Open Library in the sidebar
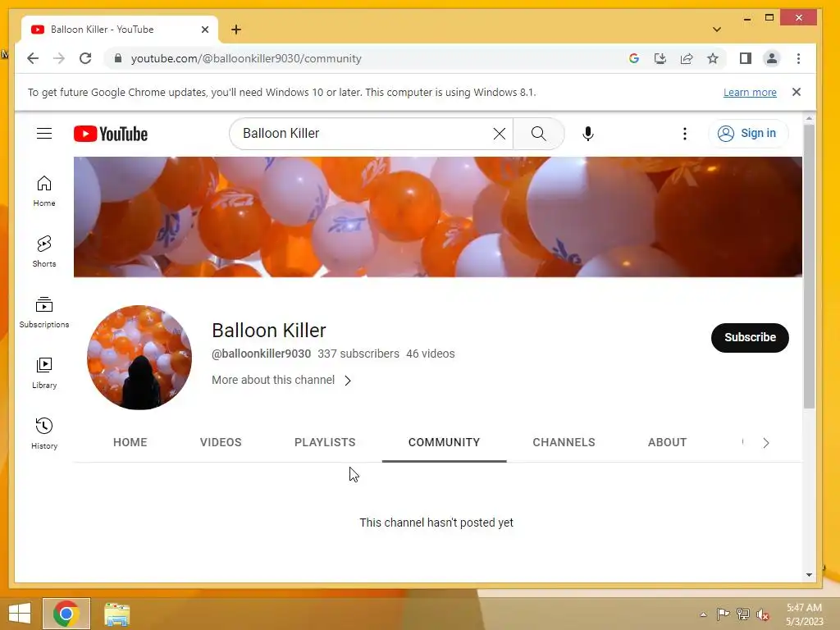This screenshot has height=630, width=840. pyautogui.click(x=44, y=373)
